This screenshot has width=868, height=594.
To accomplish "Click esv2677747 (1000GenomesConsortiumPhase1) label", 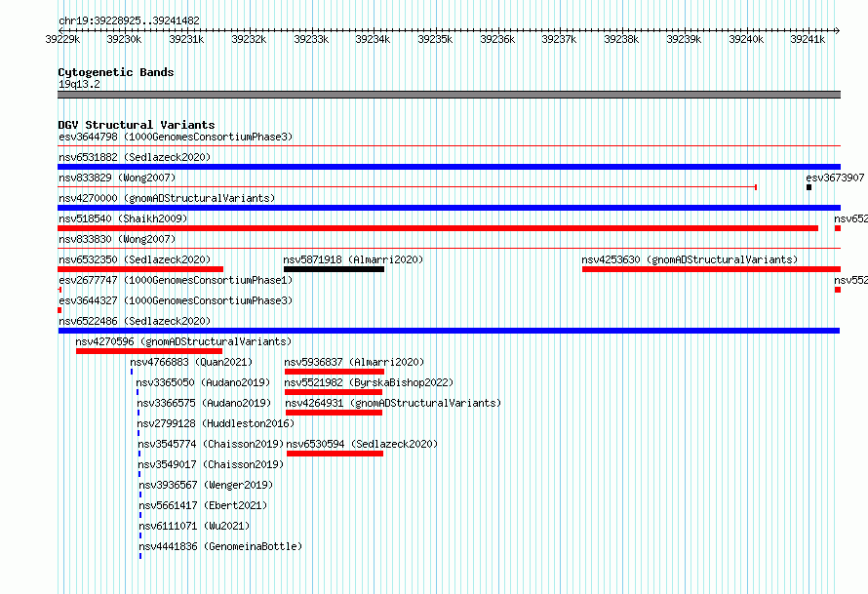I will click(x=176, y=280).
